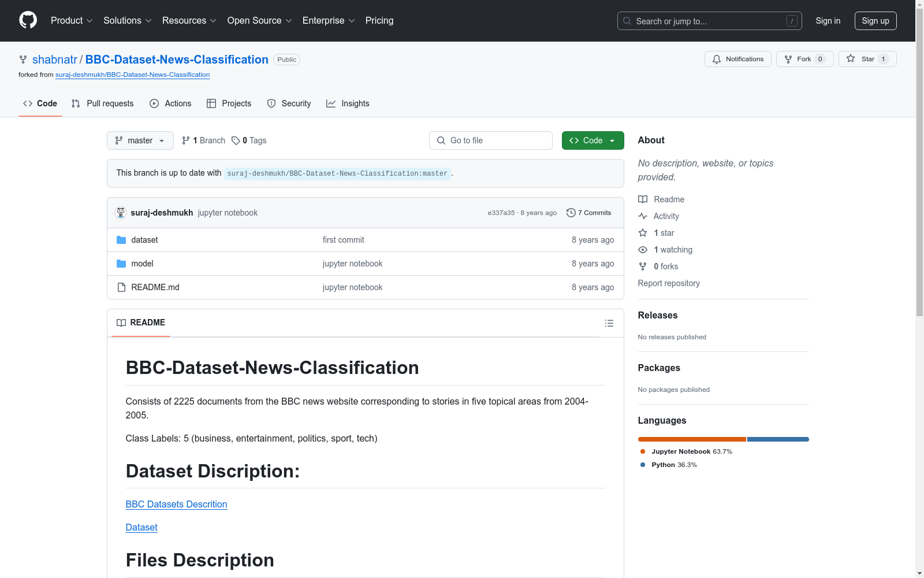Click the README.md file icon
Viewport: 924px width, 578px height.
click(x=121, y=287)
